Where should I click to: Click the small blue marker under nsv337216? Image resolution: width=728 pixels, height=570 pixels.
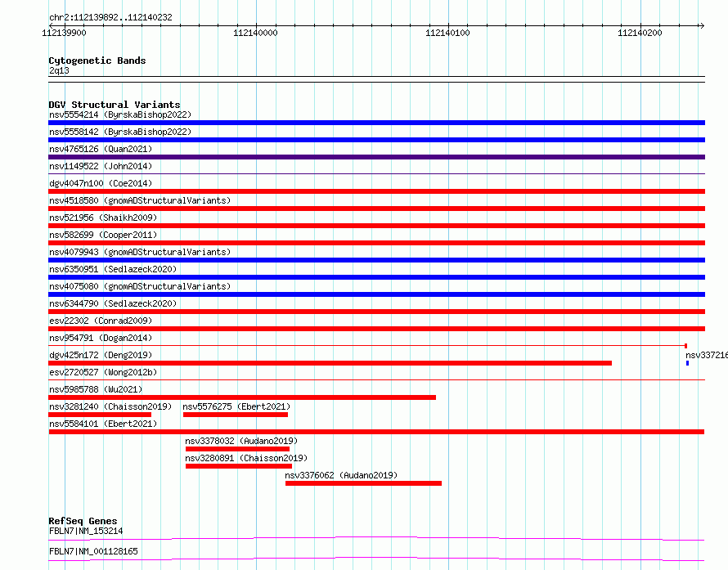coord(687,363)
